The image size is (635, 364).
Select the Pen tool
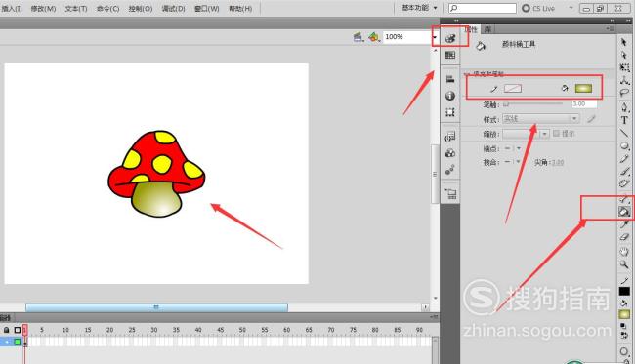tap(624, 107)
